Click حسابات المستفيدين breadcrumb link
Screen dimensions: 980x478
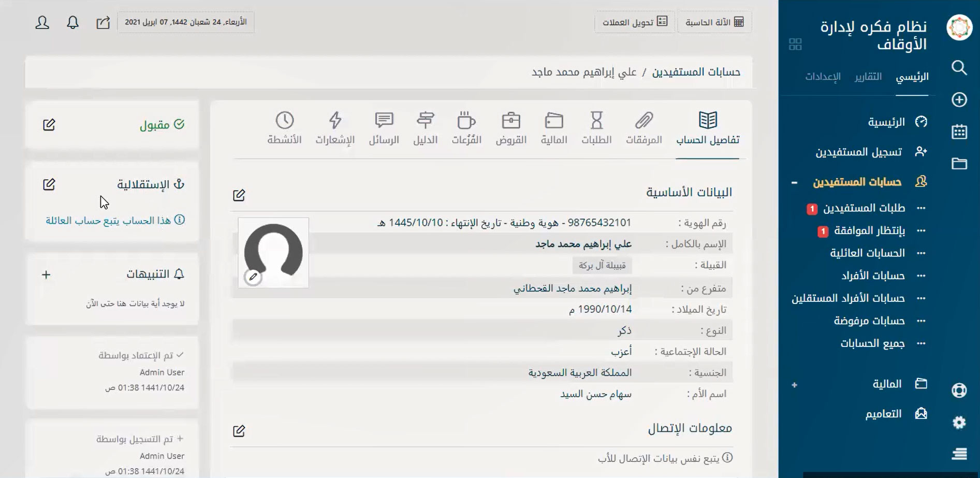(696, 72)
